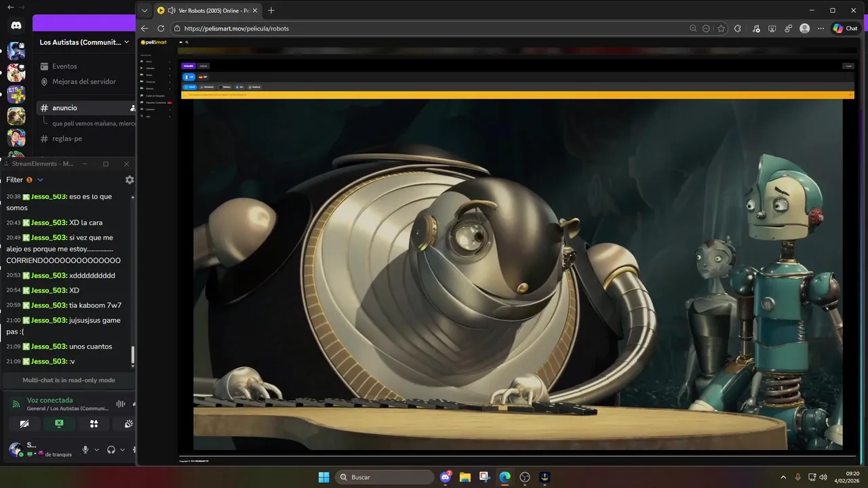Screen dimensions: 868x488
Task: Open the Edge tab actions menu chevron
Action: (x=144, y=10)
